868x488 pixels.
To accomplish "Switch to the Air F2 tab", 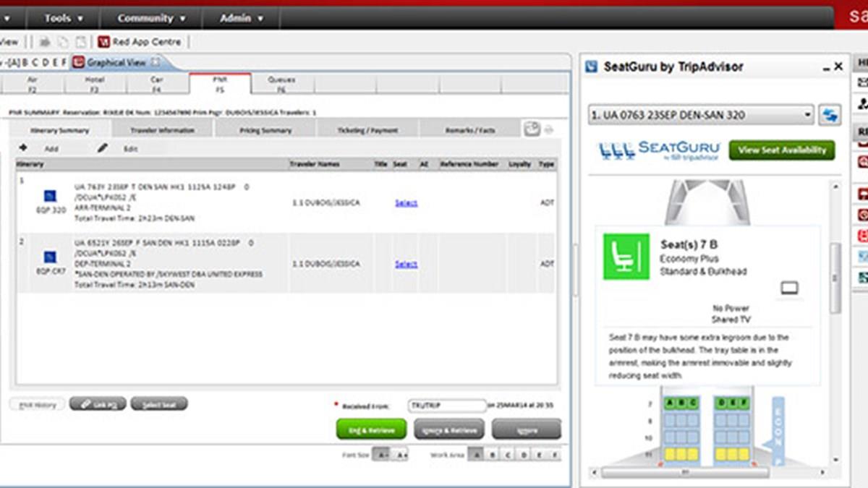I will (32, 84).
